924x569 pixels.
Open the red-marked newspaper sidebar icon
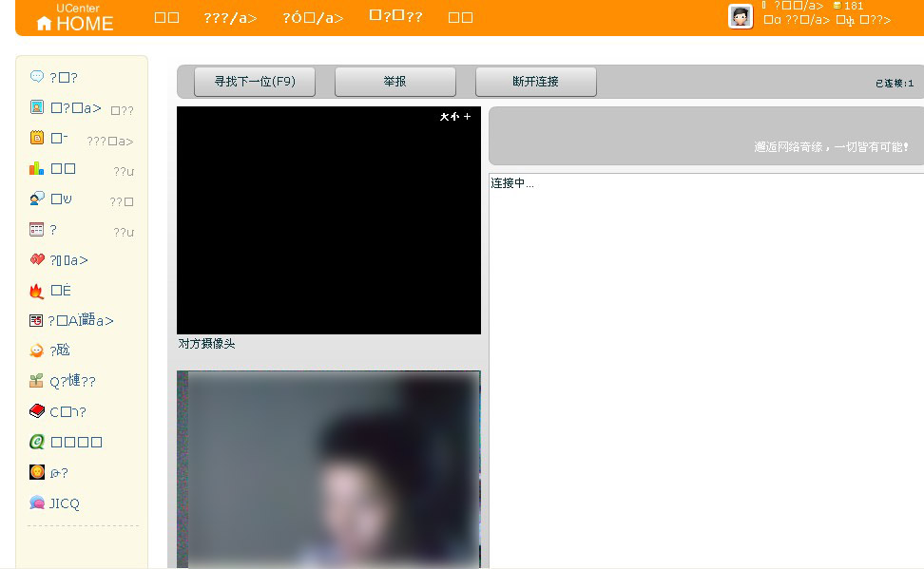36,320
